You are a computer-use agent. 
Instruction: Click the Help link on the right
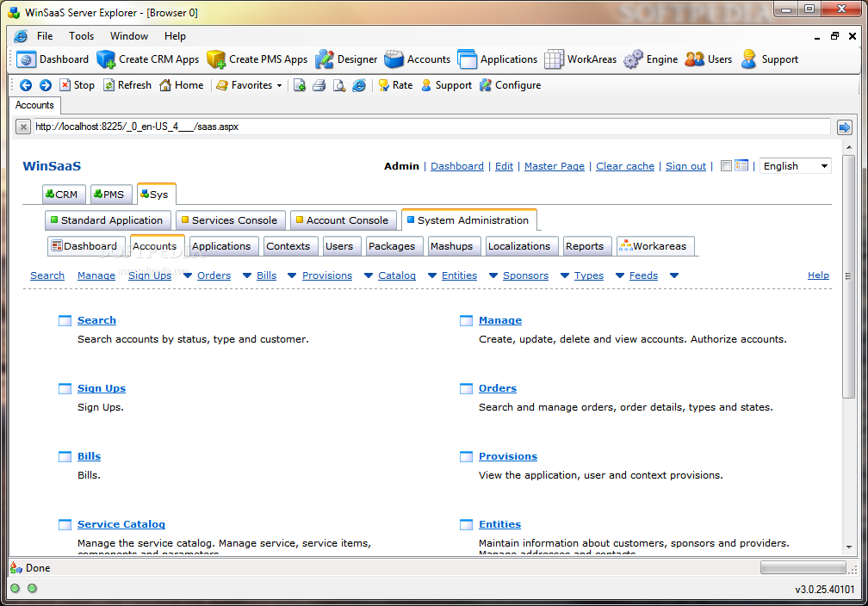[x=818, y=275]
